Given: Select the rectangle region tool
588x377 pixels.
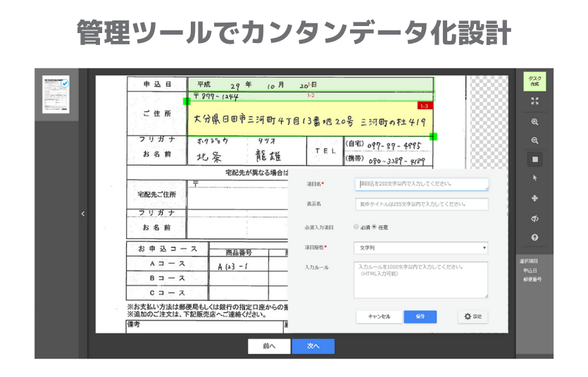Looking at the screenshot, I should 534,159.
